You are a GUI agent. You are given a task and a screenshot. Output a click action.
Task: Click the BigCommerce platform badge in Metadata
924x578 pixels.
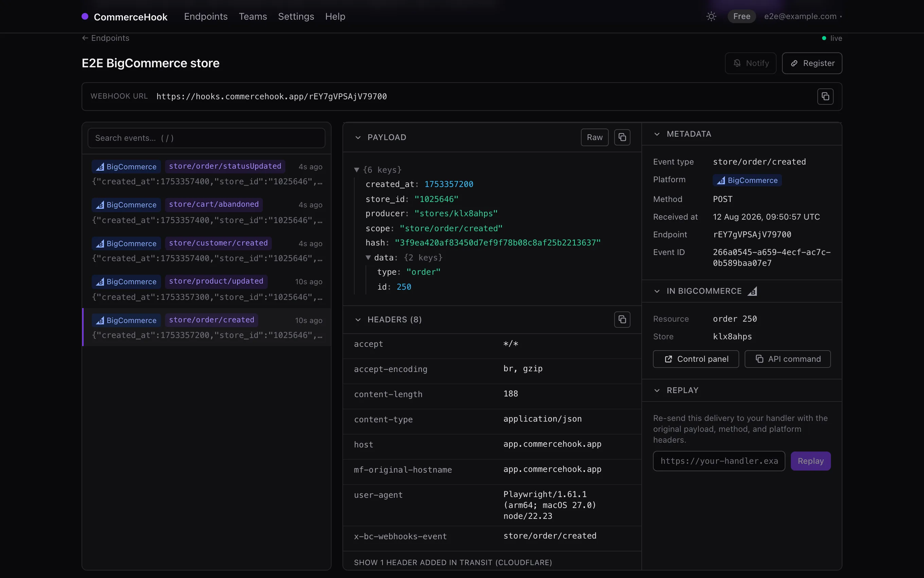747,180
